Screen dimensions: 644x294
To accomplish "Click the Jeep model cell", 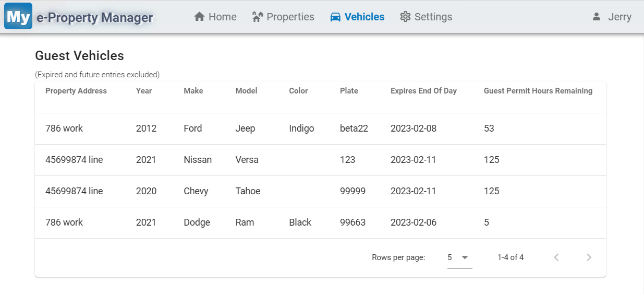I will pyautogui.click(x=245, y=128).
